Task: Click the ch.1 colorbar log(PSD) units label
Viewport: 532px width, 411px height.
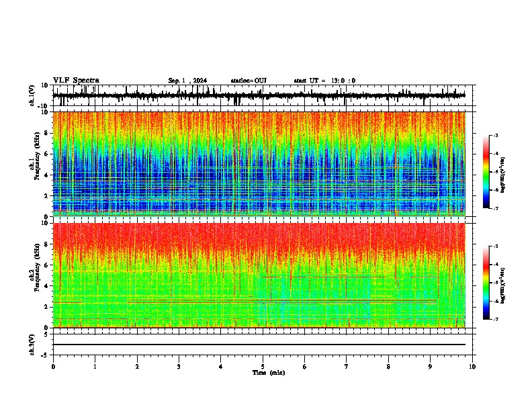Action: 503,175
